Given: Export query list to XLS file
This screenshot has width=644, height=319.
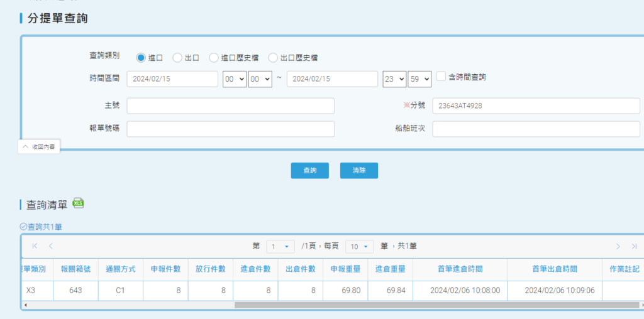Looking at the screenshot, I should point(79,203).
